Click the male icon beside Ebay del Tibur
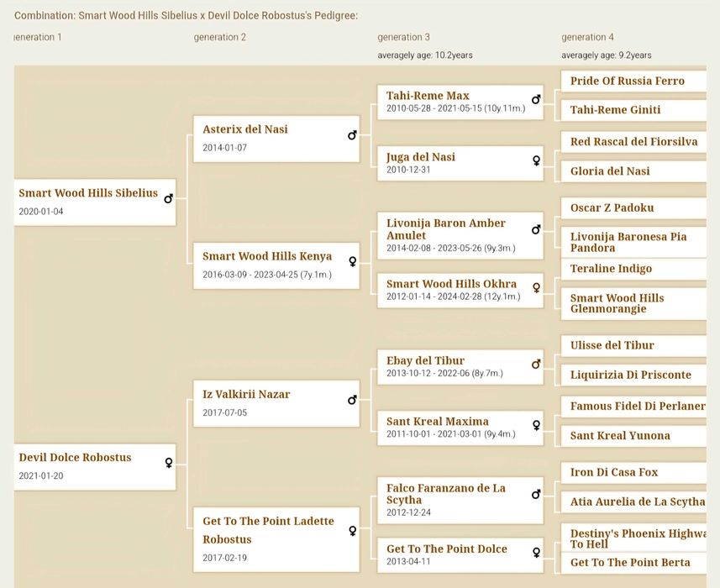Viewport: 720px width, 588px height. pos(536,365)
